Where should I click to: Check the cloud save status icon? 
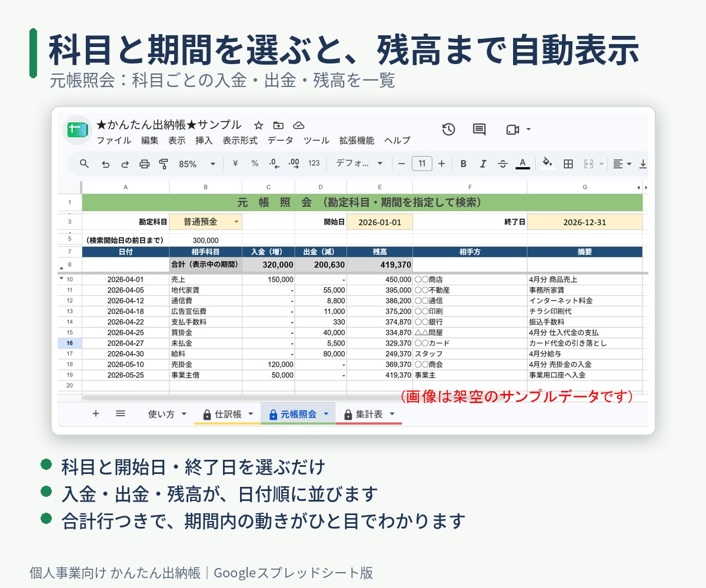pyautogui.click(x=298, y=125)
